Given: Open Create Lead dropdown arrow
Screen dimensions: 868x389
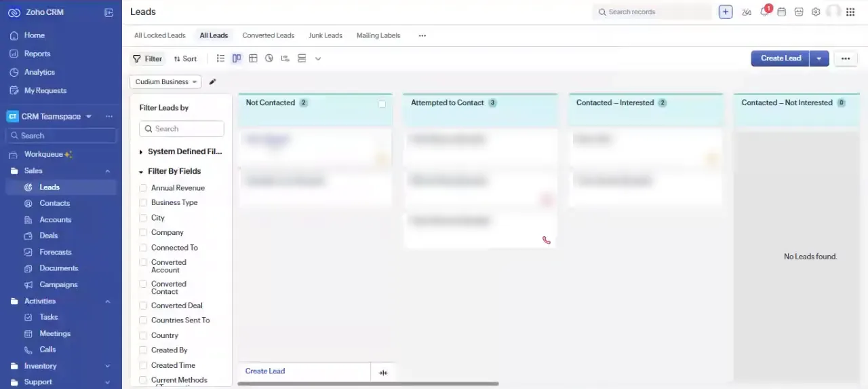Looking at the screenshot, I should pyautogui.click(x=819, y=58).
